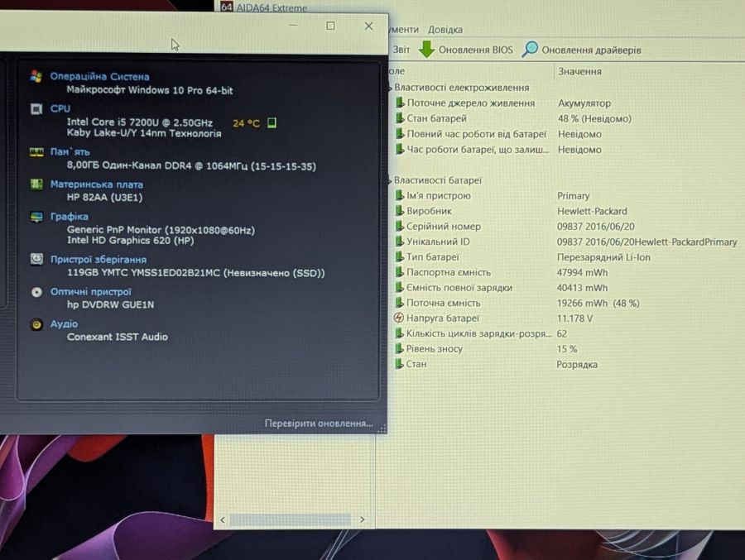Click the Hewlett-Packard manufacturer value
This screenshot has width=745, height=560.
point(592,211)
